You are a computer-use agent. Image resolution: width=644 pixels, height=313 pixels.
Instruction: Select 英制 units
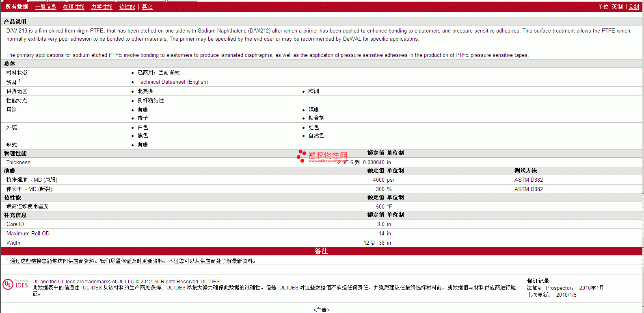click(x=617, y=7)
